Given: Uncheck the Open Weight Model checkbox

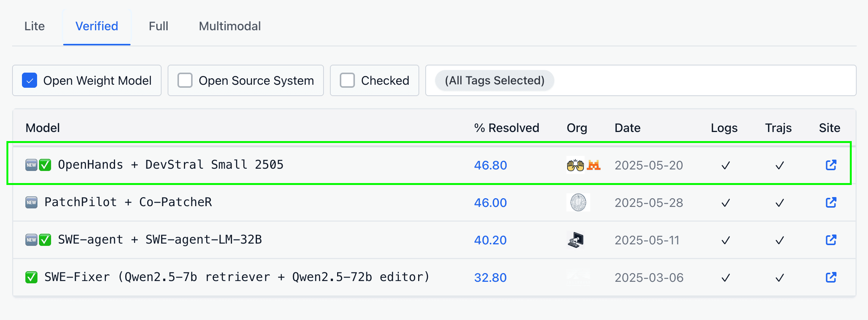Looking at the screenshot, I should [x=30, y=81].
